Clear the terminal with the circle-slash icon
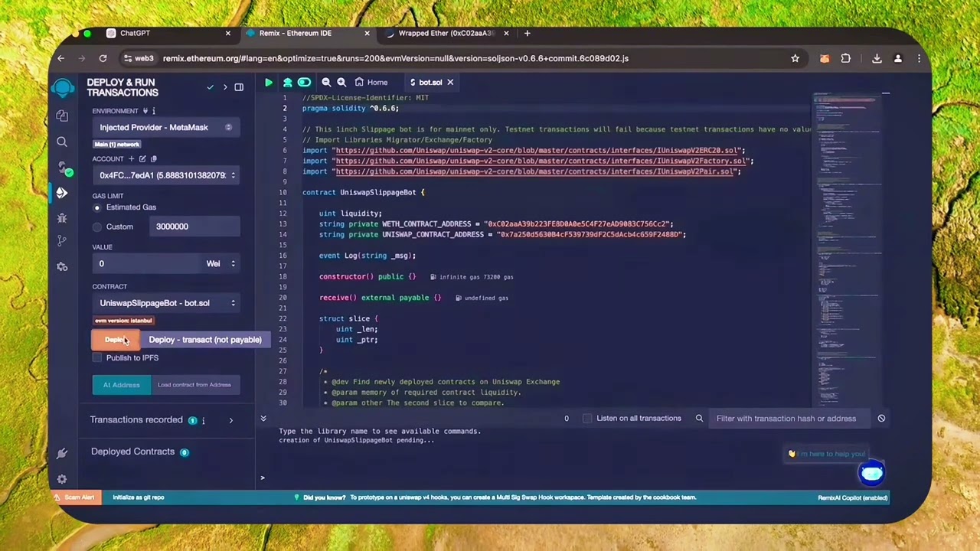This screenshot has width=980, height=551. [x=881, y=418]
